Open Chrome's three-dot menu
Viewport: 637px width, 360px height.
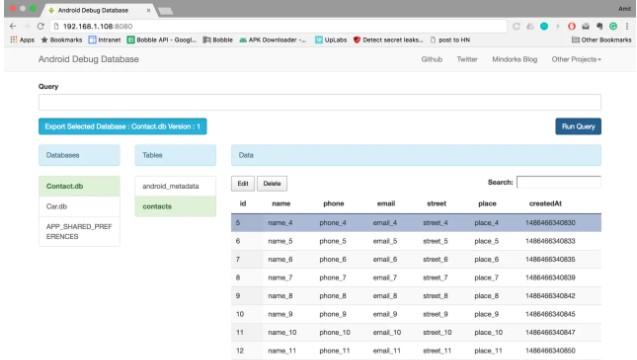[x=627, y=26]
